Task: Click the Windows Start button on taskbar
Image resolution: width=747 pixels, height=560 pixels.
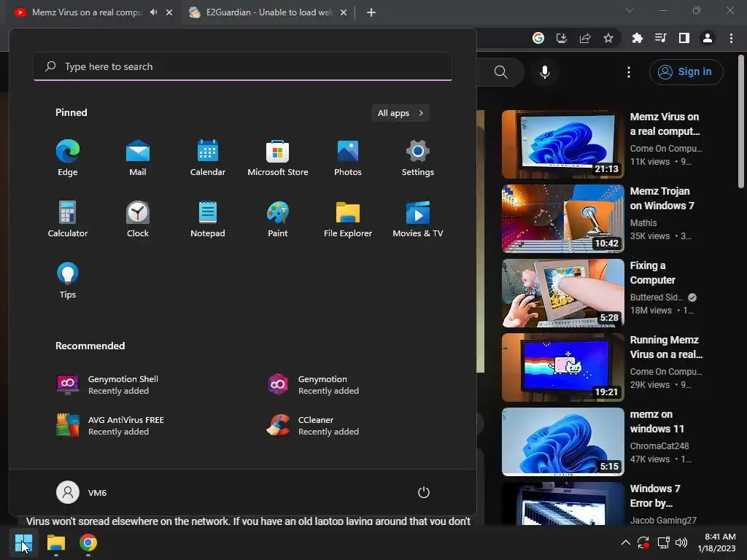Action: coord(23,542)
